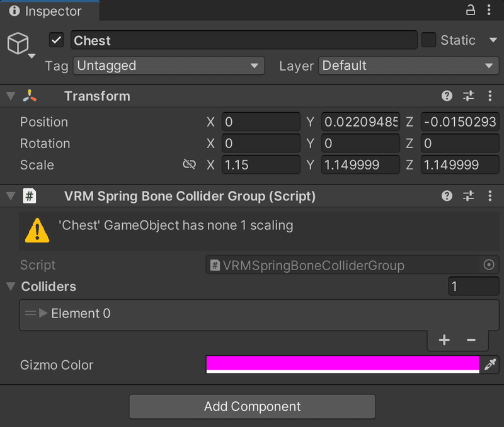Image resolution: width=504 pixels, height=427 pixels.
Task: Open the magenta Gizmo Color swatch
Action: [x=342, y=364]
